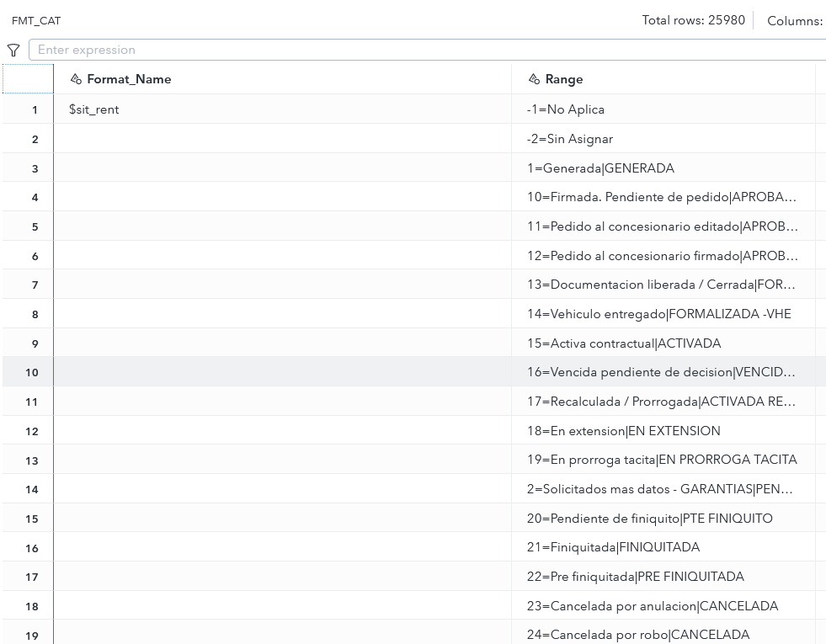Image resolution: width=826 pixels, height=644 pixels.
Task: Click the cell 21=Finiquitada|FINIQUITADA
Action: coord(614,547)
